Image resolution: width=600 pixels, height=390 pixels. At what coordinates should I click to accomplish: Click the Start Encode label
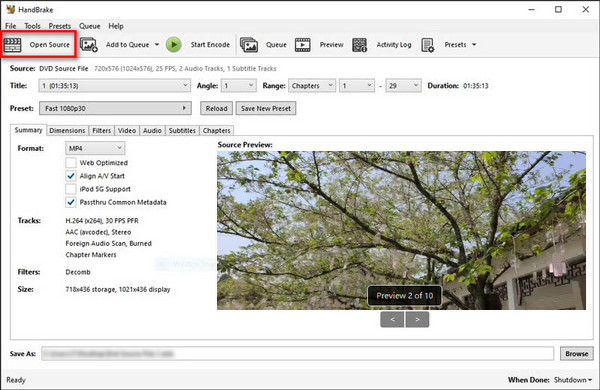click(210, 45)
